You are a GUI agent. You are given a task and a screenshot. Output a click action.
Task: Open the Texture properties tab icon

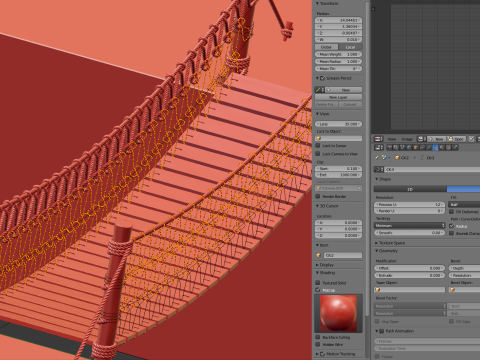coord(448,147)
